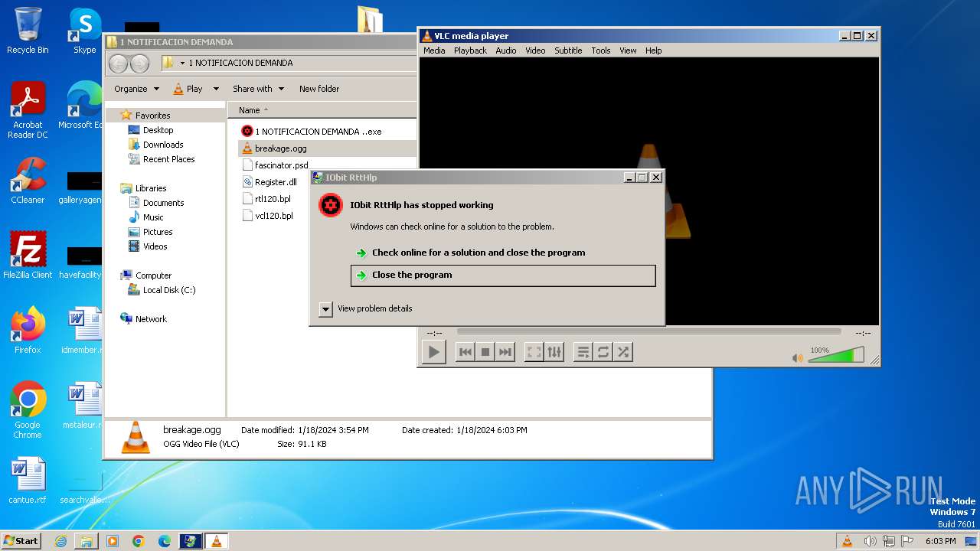The height and width of the screenshot is (551, 980).
Task: Click Check online for a solution
Action: point(479,253)
